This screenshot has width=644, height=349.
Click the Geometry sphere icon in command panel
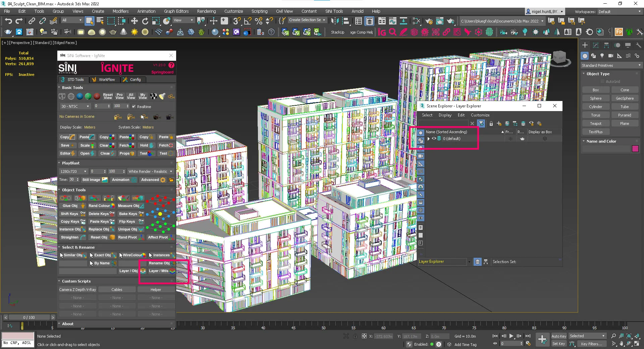point(585,56)
